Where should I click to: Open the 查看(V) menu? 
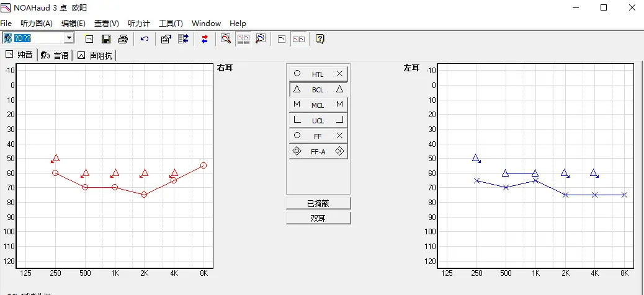coord(106,24)
